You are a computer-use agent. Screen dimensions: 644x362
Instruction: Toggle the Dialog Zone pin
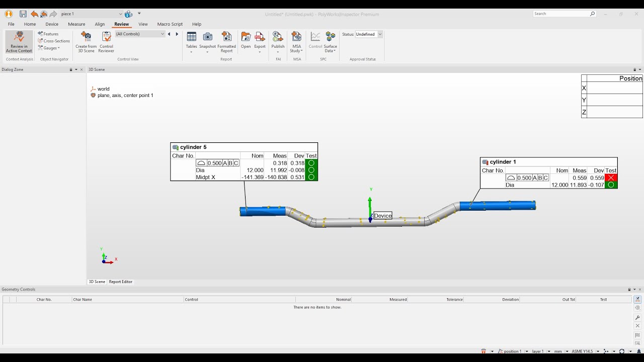[x=71, y=69]
